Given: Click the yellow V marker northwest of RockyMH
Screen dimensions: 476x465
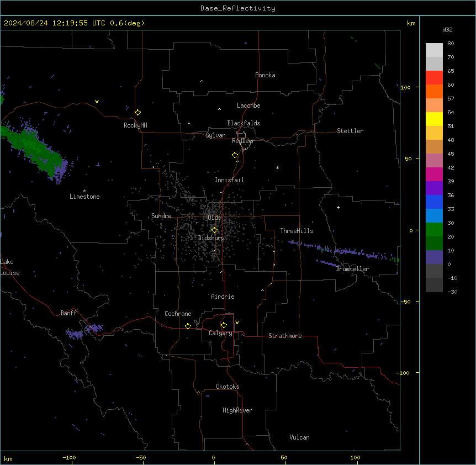Looking at the screenshot, I should [97, 102].
